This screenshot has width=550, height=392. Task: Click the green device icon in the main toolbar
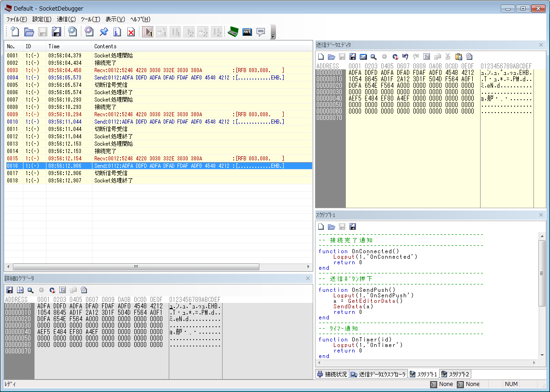(x=233, y=32)
